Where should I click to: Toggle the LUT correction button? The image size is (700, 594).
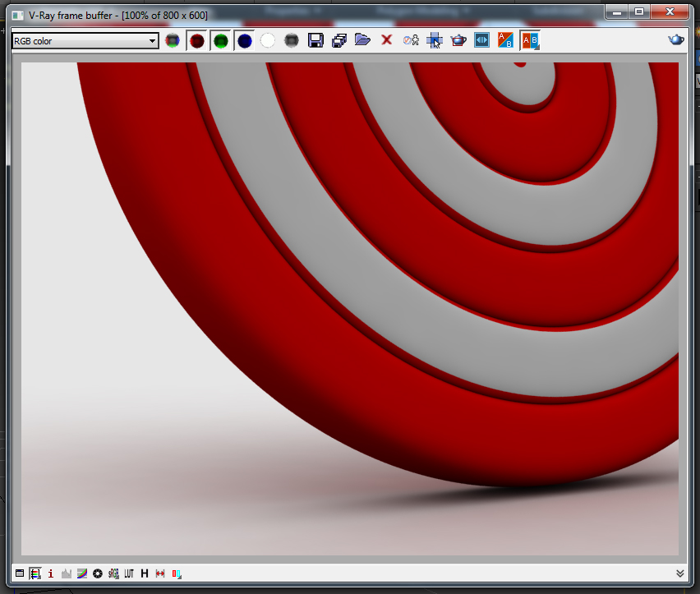tap(129, 573)
